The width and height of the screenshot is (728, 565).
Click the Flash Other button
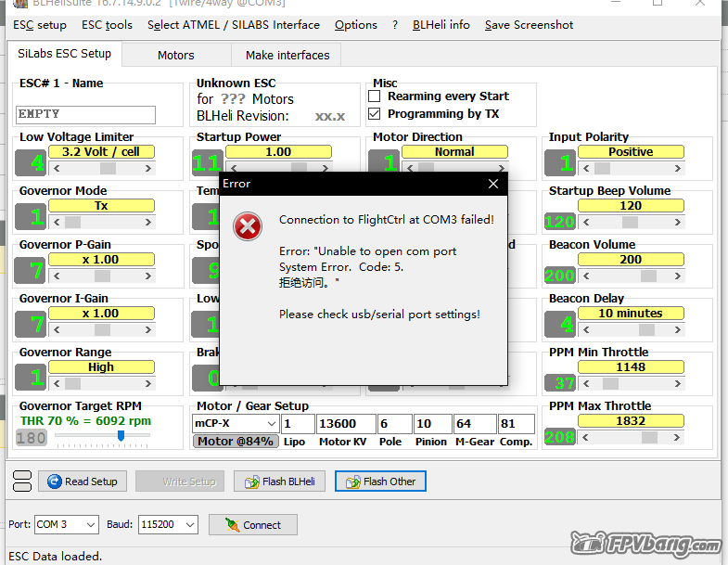point(380,482)
